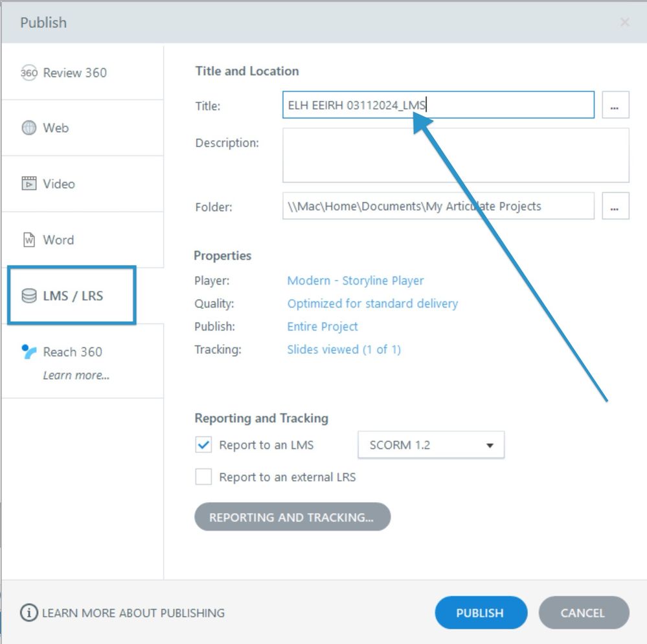647x644 pixels.
Task: Browse for a folder with the ellipsis button
Action: point(615,207)
